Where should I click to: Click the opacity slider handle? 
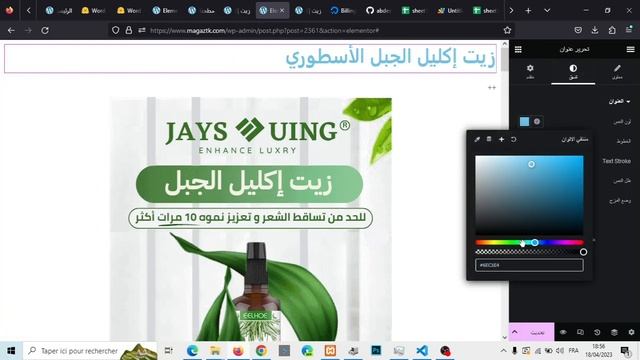(583, 252)
